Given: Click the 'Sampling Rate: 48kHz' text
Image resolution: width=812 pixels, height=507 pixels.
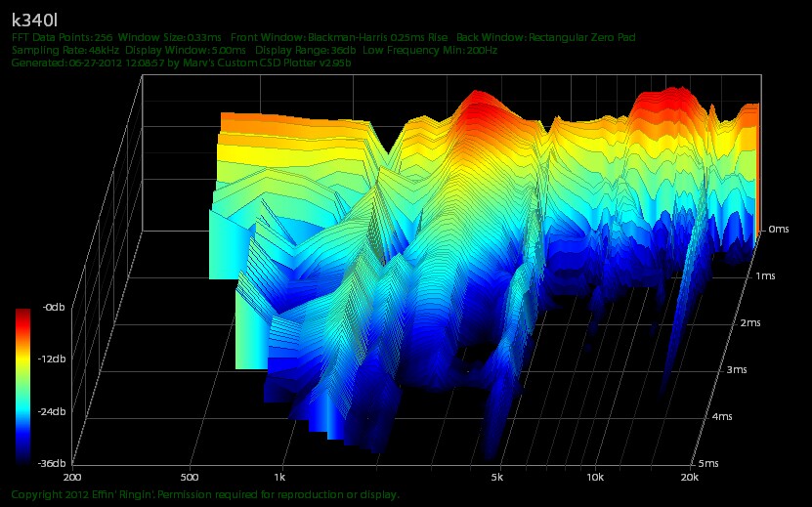Looking at the screenshot, I should click(x=65, y=50).
